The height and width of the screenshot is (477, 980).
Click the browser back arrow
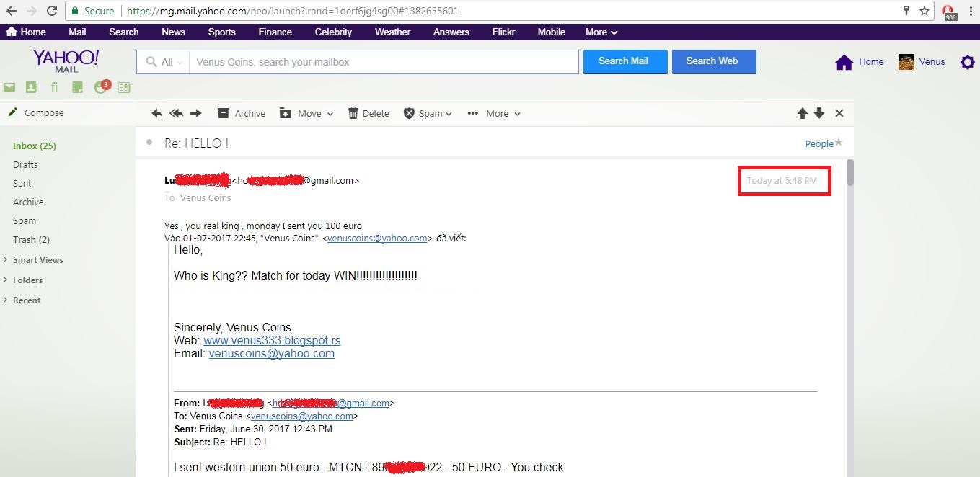(x=12, y=11)
